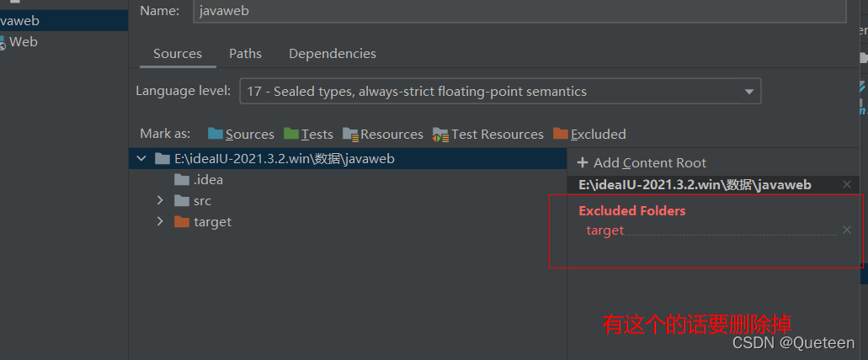
Task: Click the Excluded Folders heading
Action: [632, 210]
